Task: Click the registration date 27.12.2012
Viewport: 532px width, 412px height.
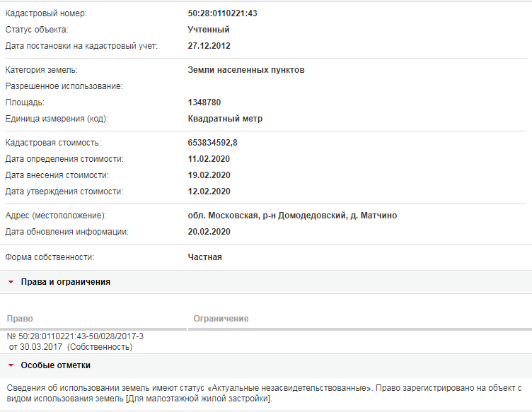Action: tap(209, 46)
